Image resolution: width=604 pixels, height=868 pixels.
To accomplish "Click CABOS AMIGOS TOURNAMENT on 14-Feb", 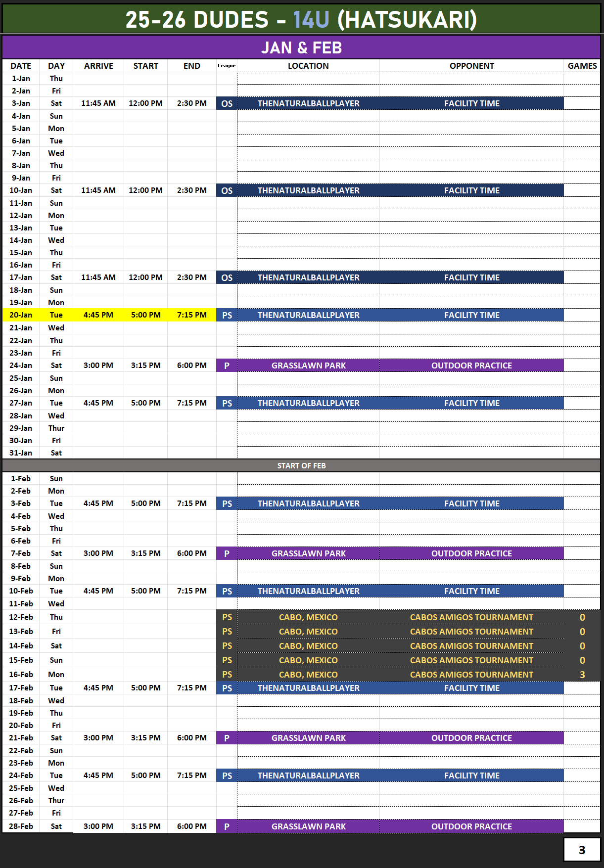I will (471, 646).
